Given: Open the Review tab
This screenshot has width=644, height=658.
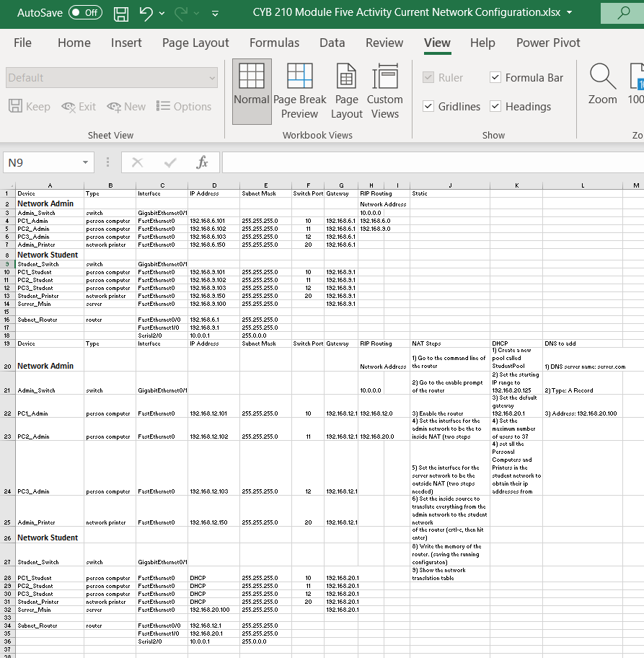Looking at the screenshot, I should [x=384, y=43].
